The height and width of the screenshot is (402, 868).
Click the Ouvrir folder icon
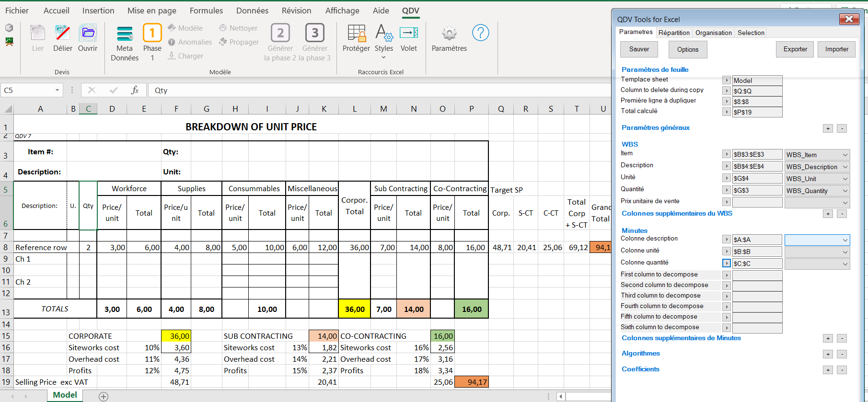(88, 34)
